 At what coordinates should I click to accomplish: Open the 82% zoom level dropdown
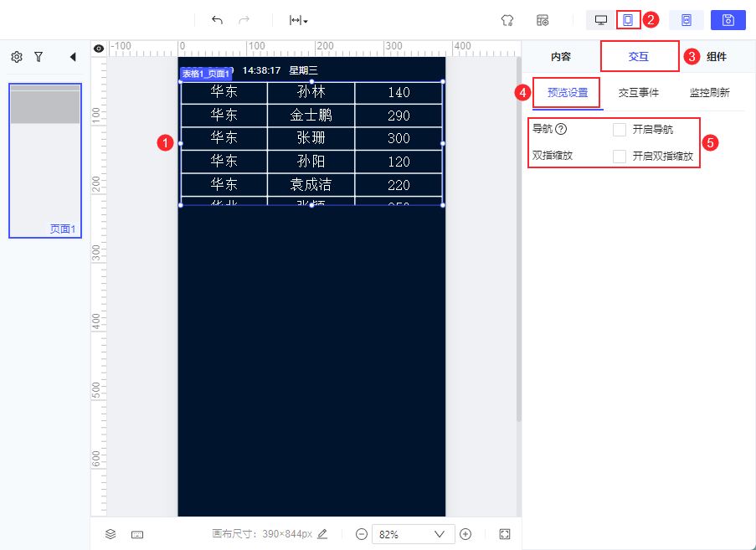(x=414, y=534)
